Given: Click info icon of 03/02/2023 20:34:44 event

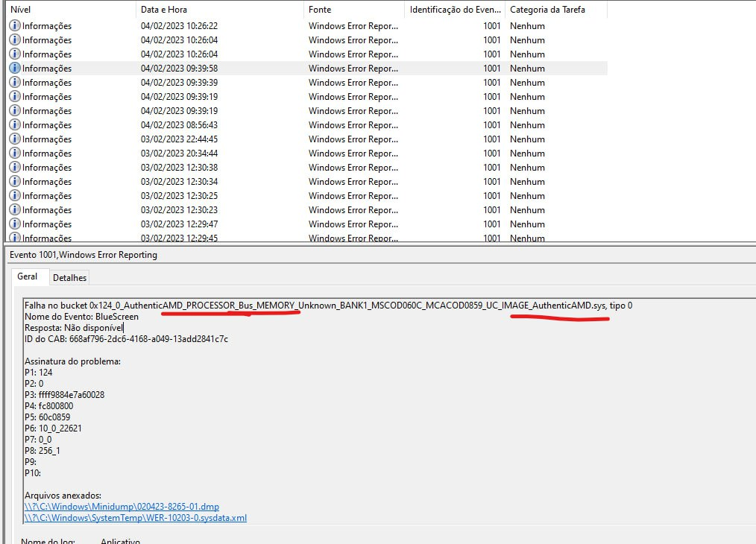Looking at the screenshot, I should [x=15, y=154].
